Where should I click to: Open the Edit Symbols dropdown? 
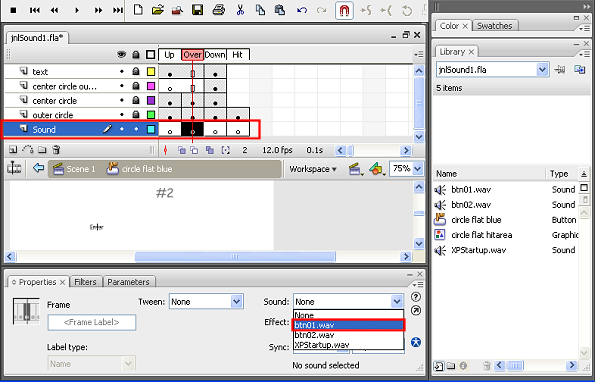click(377, 169)
